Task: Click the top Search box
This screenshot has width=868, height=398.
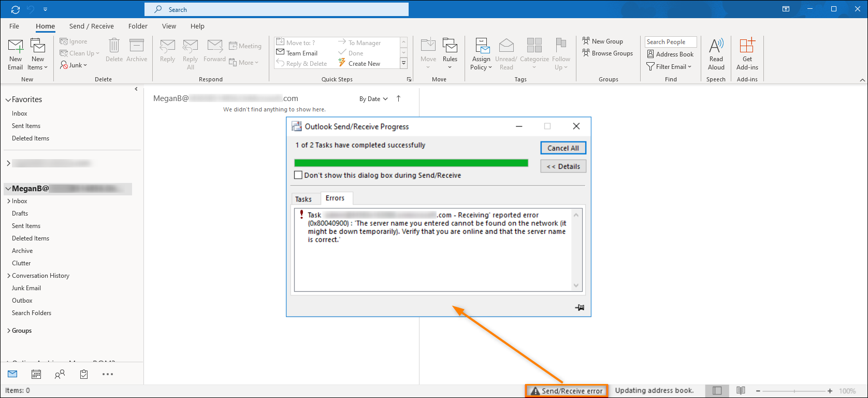Action: [277, 9]
